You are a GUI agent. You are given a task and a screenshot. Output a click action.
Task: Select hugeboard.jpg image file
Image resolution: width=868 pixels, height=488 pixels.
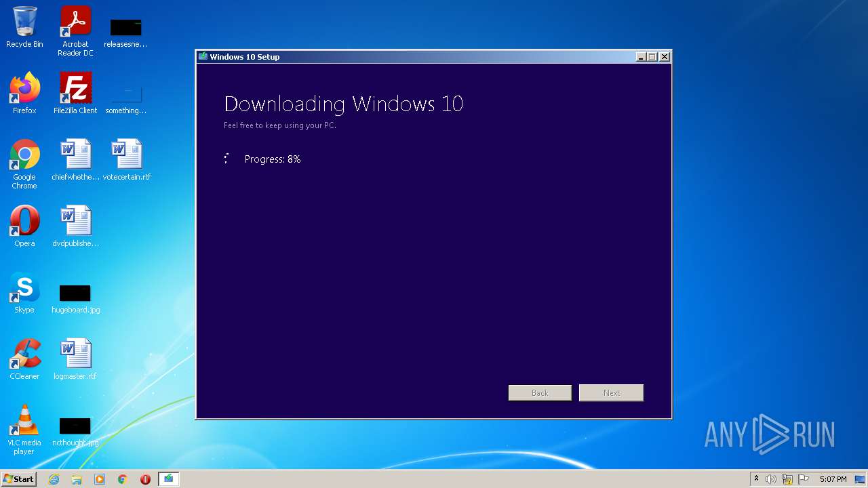[75, 298]
